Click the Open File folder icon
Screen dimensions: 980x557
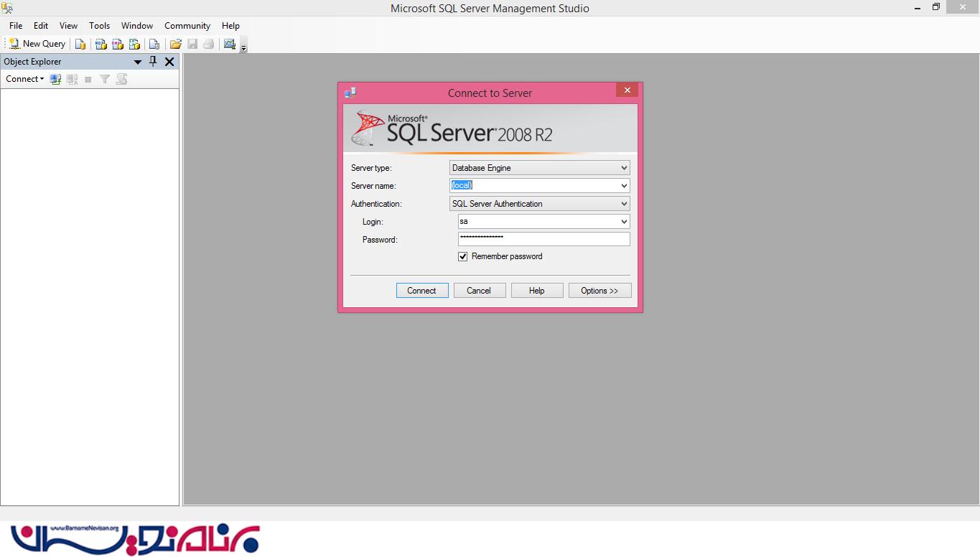coord(175,45)
